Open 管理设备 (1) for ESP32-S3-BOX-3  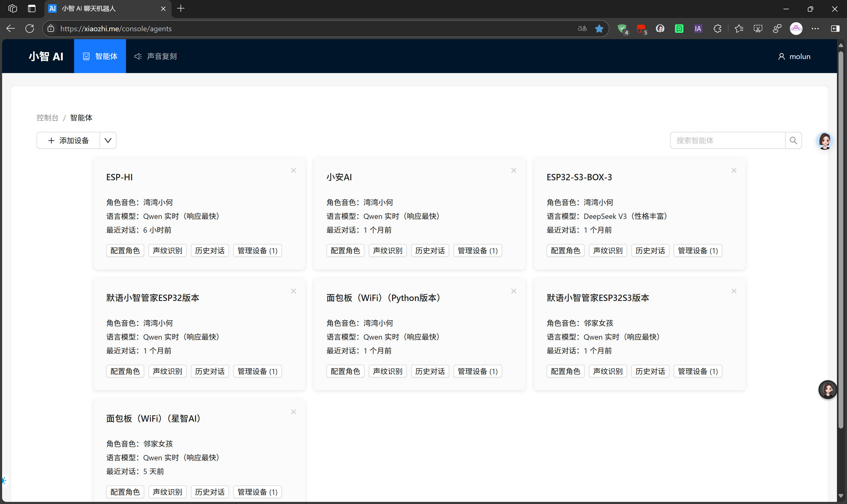click(x=698, y=251)
